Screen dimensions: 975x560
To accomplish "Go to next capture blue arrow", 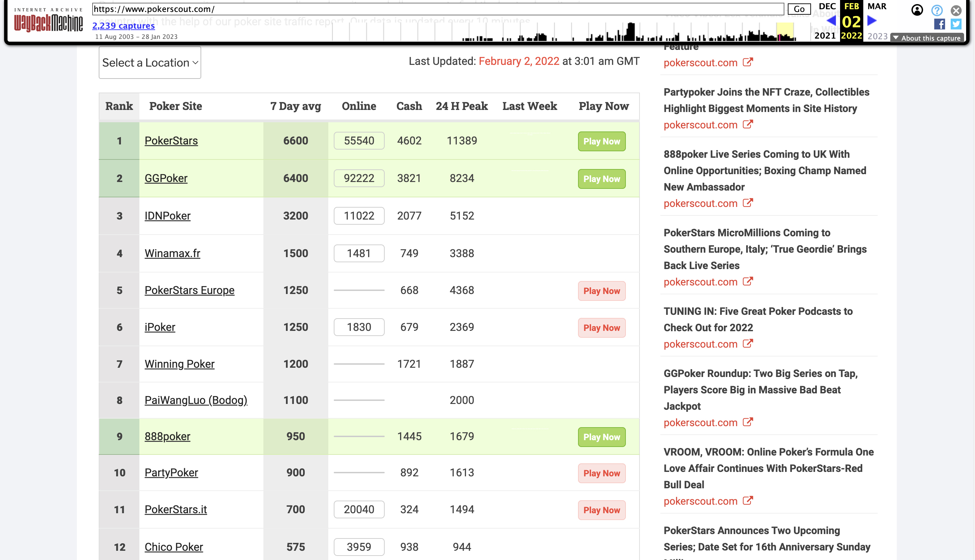I will tap(872, 20).
